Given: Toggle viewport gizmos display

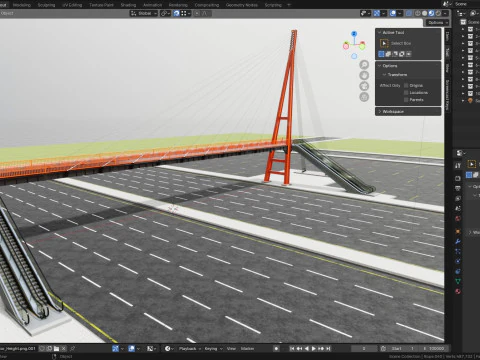Looking at the screenshot, I should click(377, 13).
